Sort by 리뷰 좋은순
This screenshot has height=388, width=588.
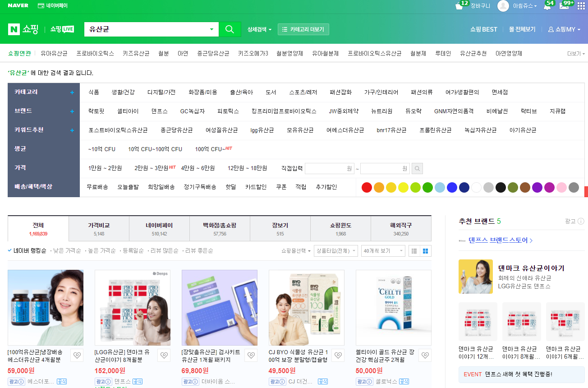click(x=199, y=250)
